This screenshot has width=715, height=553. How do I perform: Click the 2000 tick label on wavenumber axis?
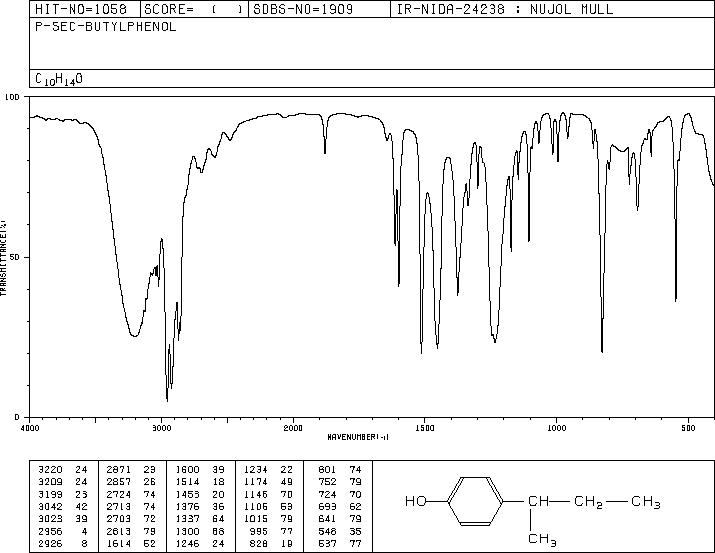(x=293, y=428)
